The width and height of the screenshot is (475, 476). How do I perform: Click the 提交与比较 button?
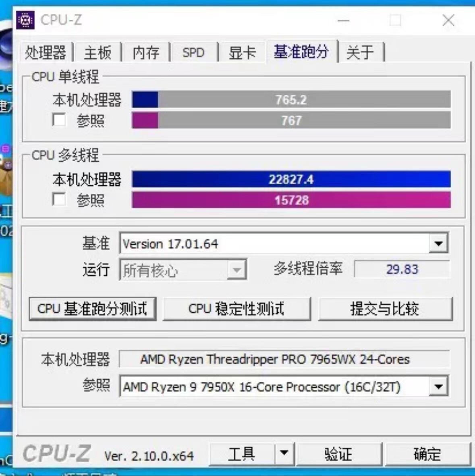(x=386, y=309)
